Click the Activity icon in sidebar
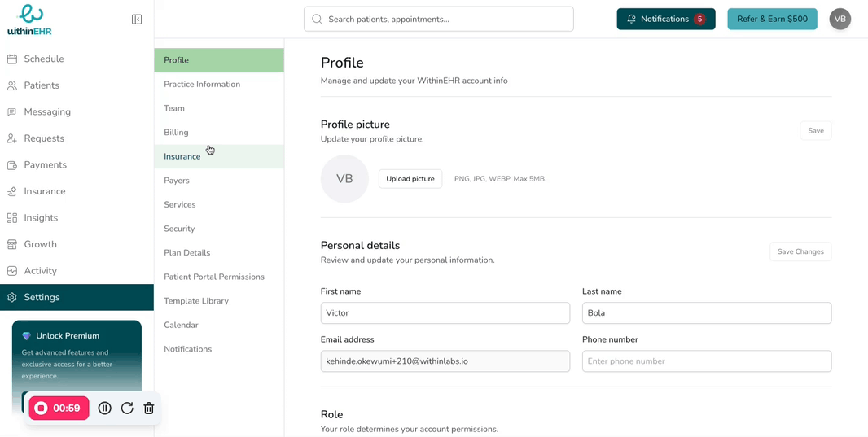This screenshot has width=868, height=437. tap(12, 271)
